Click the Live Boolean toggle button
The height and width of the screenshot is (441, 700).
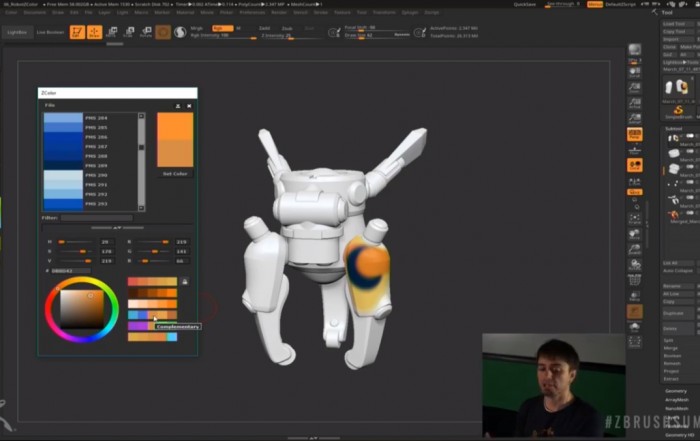pos(50,32)
